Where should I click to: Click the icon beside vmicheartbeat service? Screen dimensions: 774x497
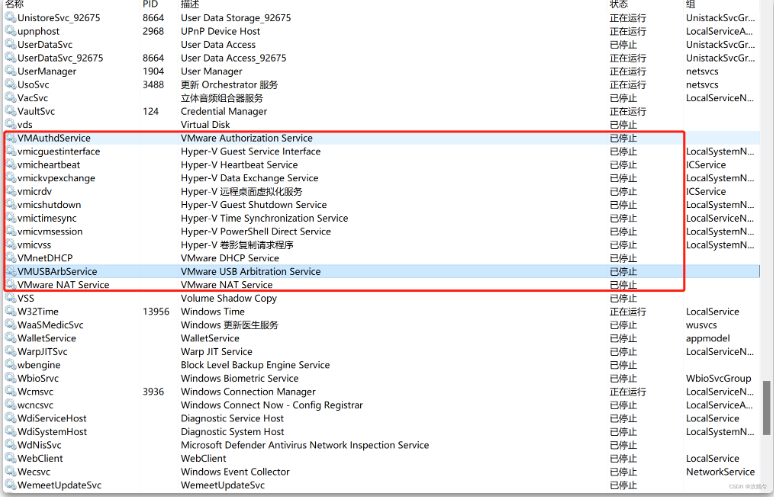pyautogui.click(x=10, y=165)
